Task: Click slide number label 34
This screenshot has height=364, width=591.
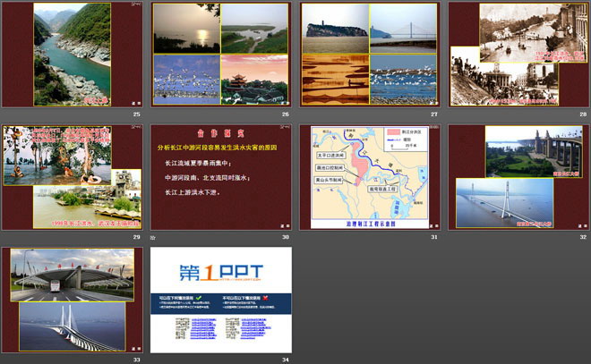Action: (x=286, y=360)
